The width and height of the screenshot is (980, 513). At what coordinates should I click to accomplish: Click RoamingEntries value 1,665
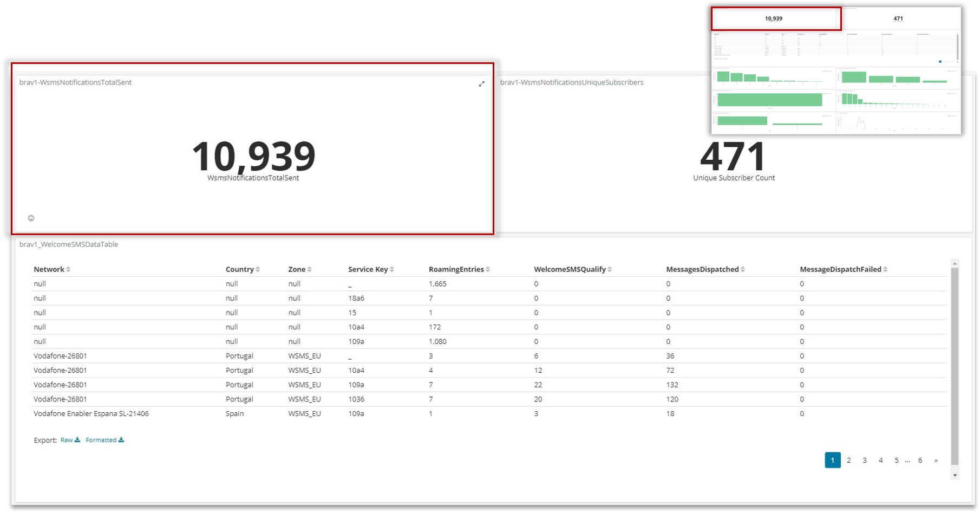point(437,284)
